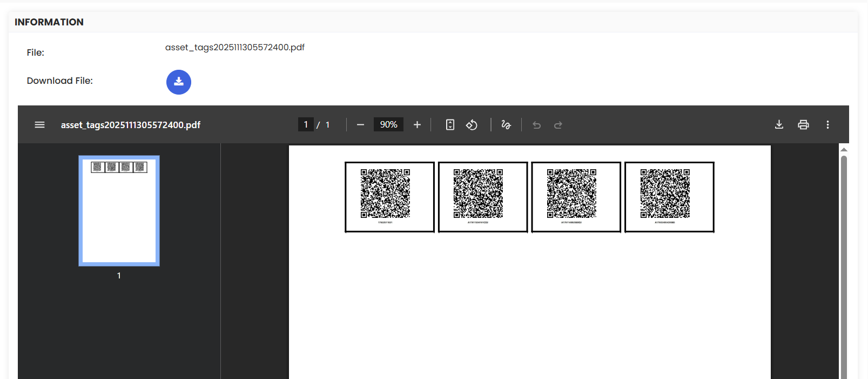Download the PDF from viewer toolbar
868x379 pixels.
(x=779, y=125)
